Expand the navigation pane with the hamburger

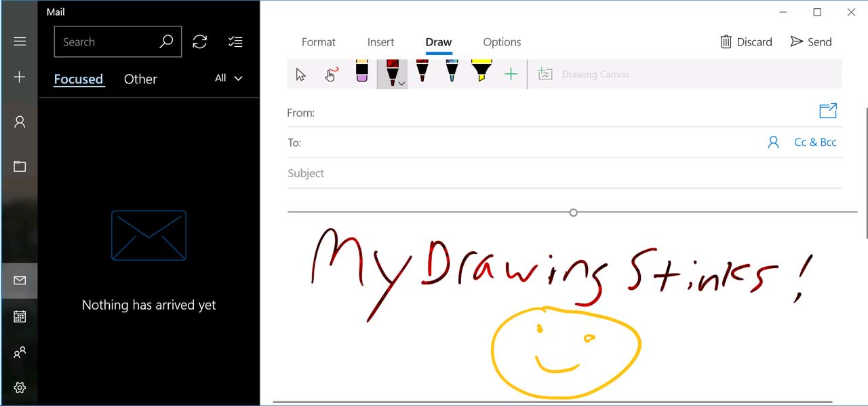20,41
